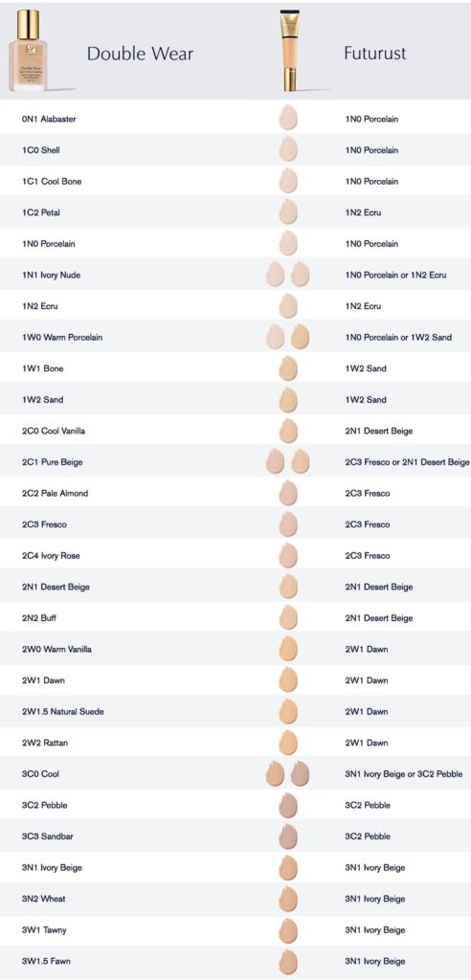Select the 2C3 Fresco shade swatch
Viewport: 471px width, 980px height.
(x=288, y=523)
